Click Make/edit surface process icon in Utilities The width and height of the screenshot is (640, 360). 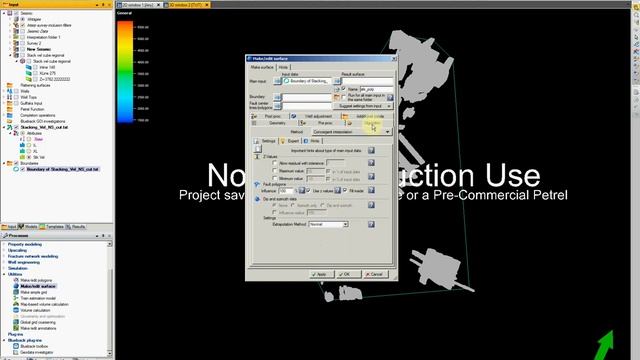pyautogui.click(x=16, y=286)
